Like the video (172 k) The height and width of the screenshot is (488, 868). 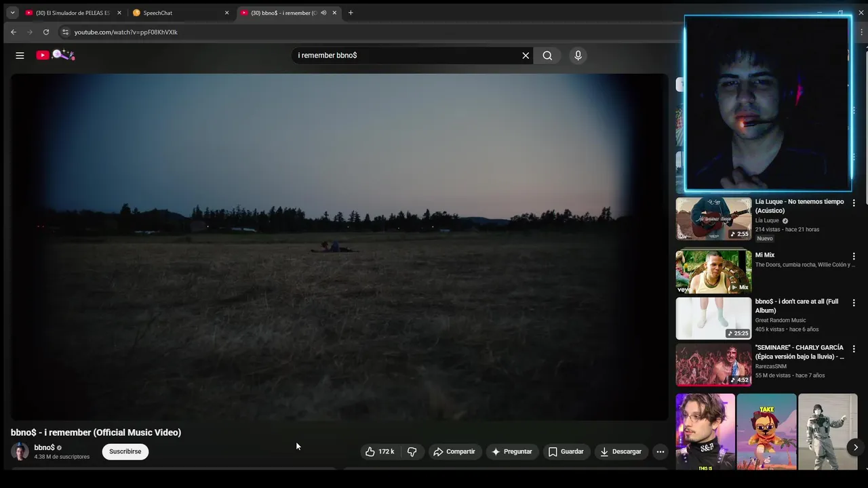tap(380, 451)
